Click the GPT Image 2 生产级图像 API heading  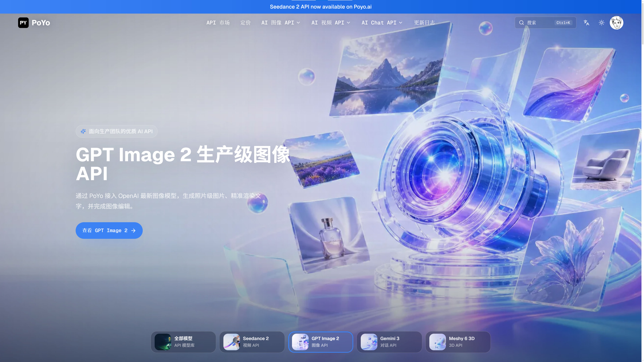pos(183,164)
